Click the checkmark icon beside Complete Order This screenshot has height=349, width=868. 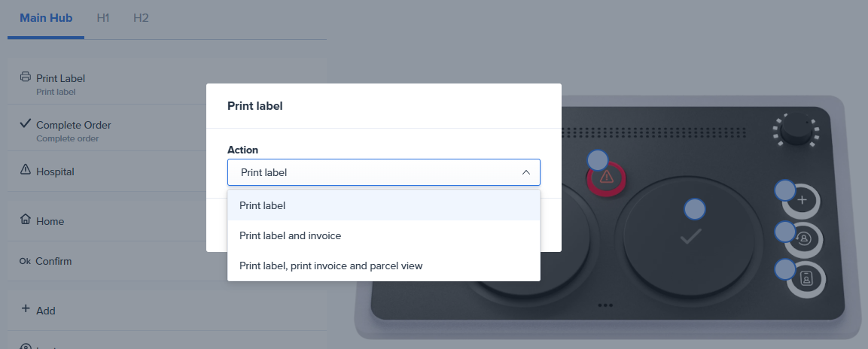[x=26, y=123]
